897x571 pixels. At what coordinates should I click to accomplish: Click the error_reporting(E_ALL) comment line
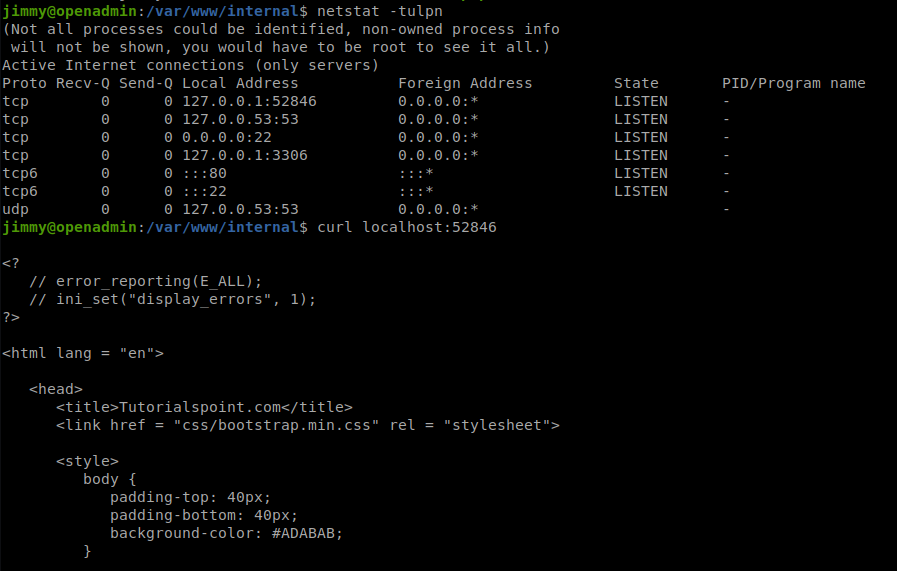[145, 281]
